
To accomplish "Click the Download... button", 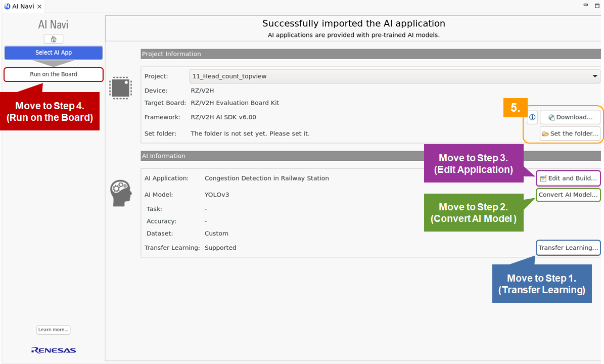I will click(x=570, y=117).
